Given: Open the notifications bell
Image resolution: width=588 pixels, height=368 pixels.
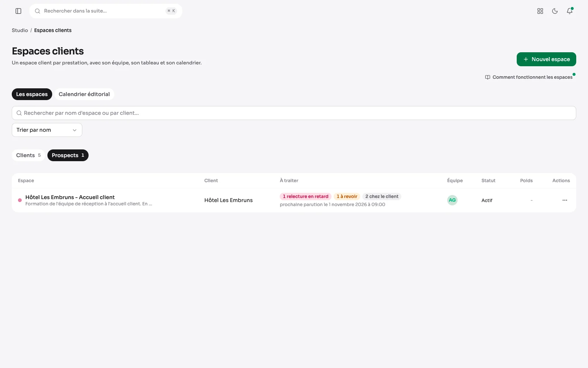Looking at the screenshot, I should pos(570,11).
